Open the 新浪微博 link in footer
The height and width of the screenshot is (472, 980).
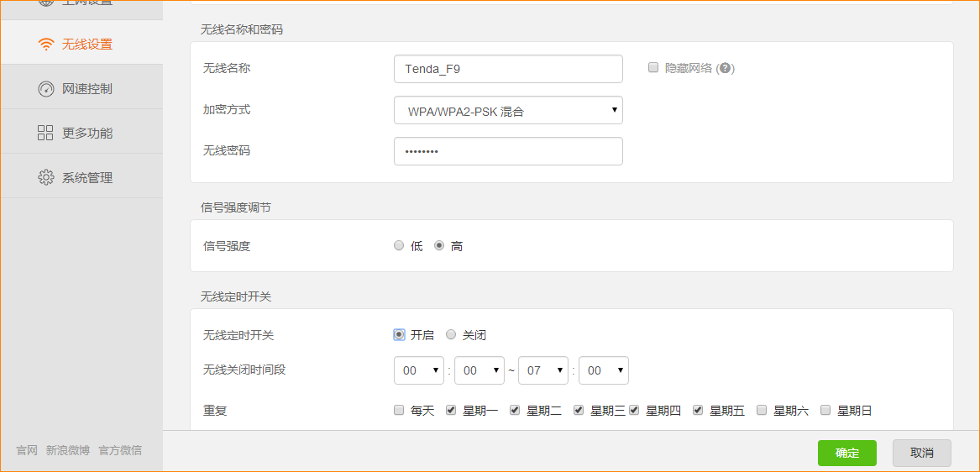click(68, 450)
